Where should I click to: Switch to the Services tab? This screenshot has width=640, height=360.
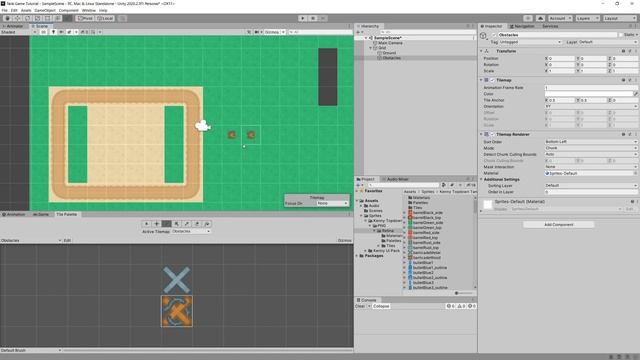(x=550, y=26)
